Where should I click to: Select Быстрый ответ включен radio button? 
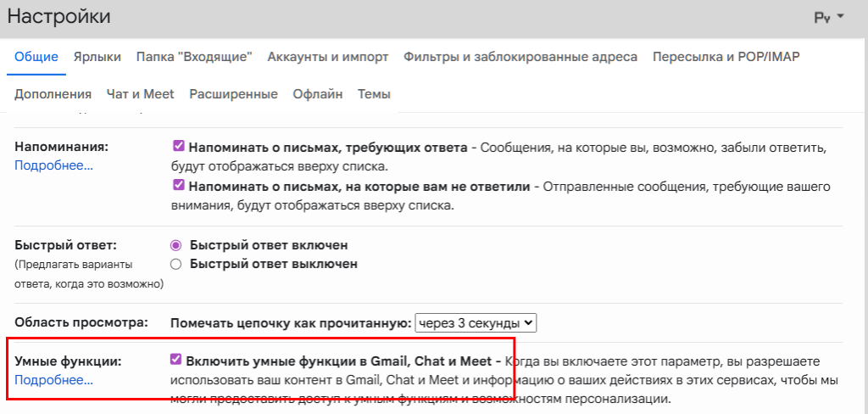176,245
